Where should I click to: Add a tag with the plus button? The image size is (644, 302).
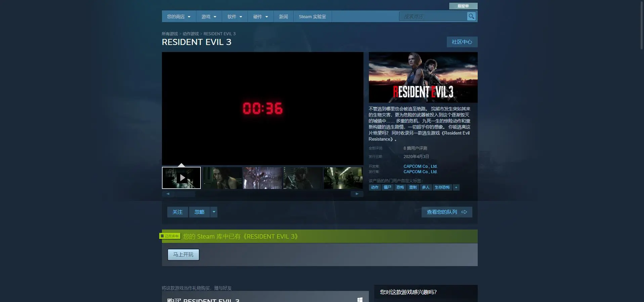pos(456,188)
